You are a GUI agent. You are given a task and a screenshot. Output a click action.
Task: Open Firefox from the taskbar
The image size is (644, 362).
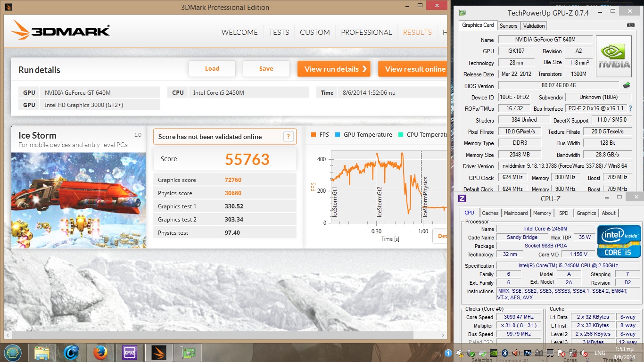point(100,352)
